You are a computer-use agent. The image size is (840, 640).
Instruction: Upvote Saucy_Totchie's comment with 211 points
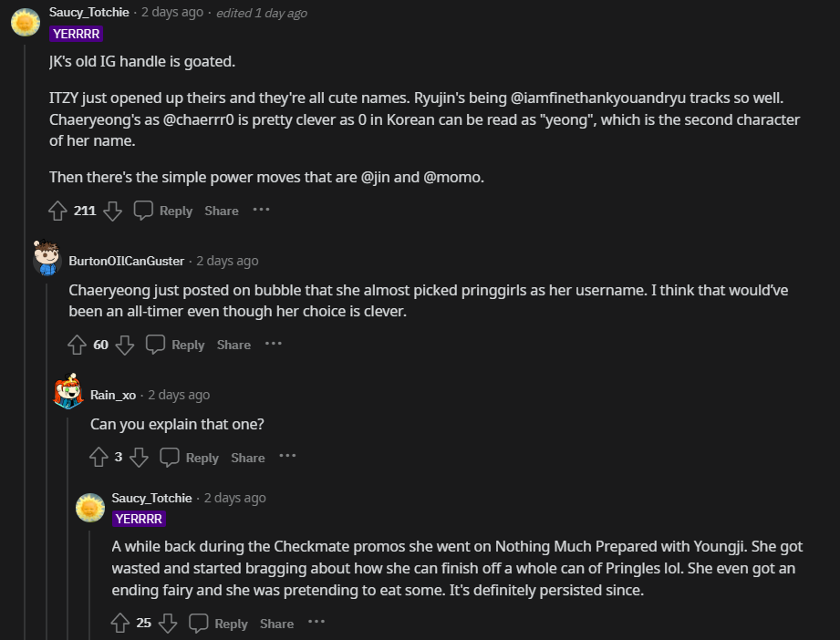[x=58, y=211]
